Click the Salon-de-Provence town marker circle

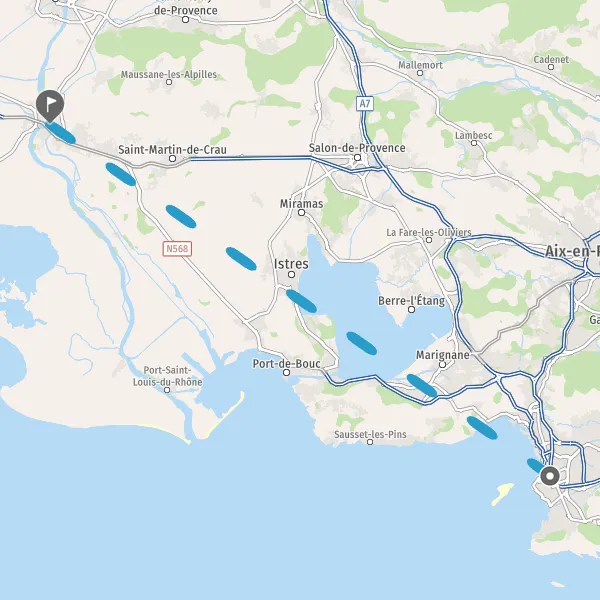pos(358,158)
